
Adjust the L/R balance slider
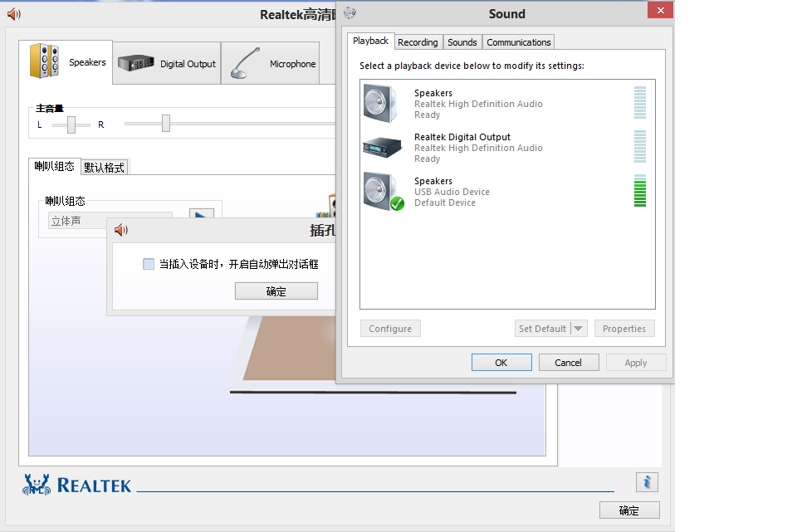coord(71,124)
